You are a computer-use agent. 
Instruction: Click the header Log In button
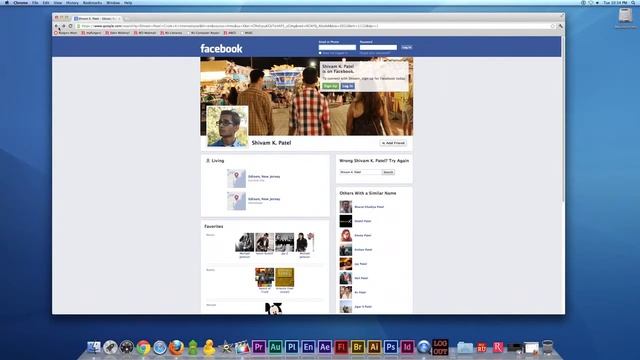(x=407, y=47)
